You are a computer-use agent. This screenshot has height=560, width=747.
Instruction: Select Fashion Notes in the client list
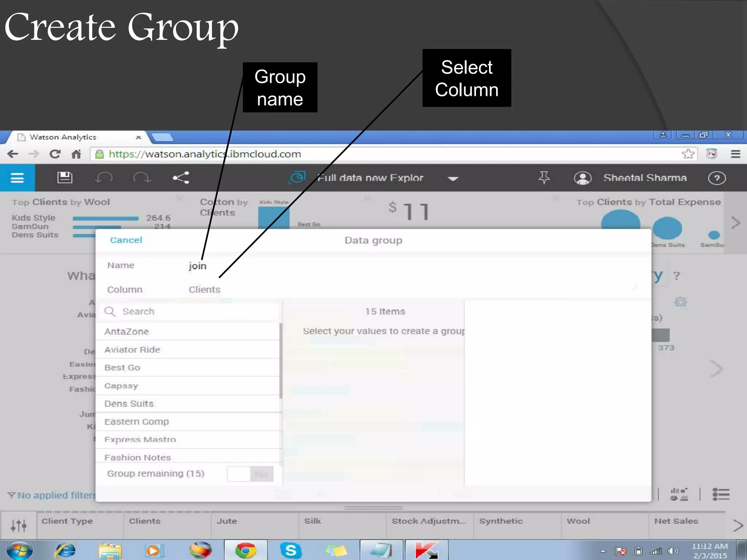(x=188, y=456)
